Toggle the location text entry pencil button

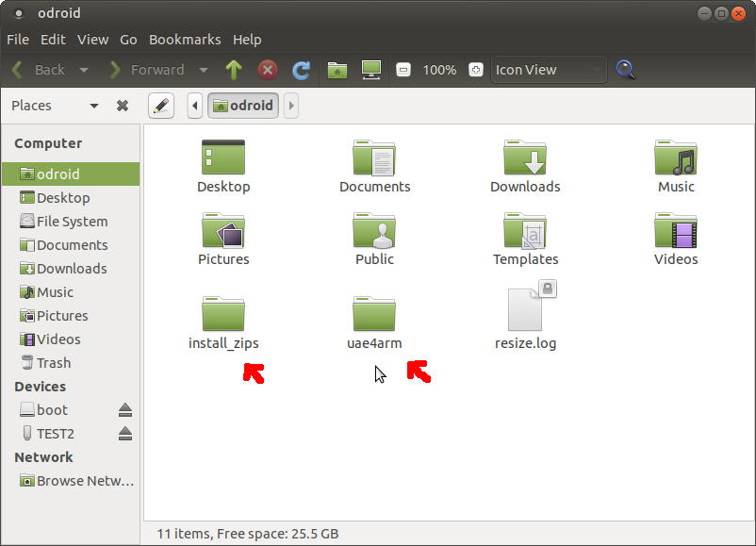coord(161,106)
